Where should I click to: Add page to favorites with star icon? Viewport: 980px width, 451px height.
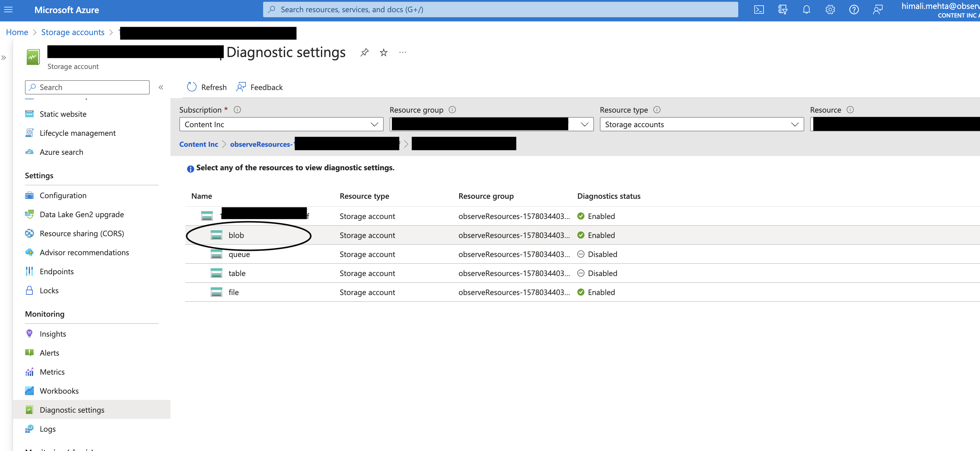click(x=383, y=53)
